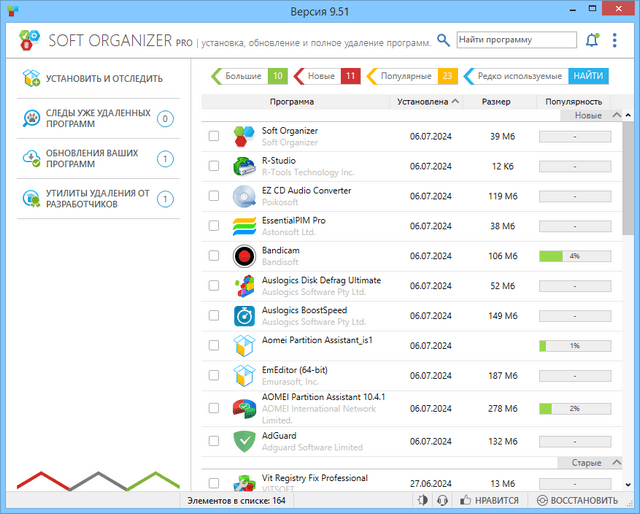Click the R-Studio program icon
Image resolution: width=640 pixels, height=514 pixels.
244,166
